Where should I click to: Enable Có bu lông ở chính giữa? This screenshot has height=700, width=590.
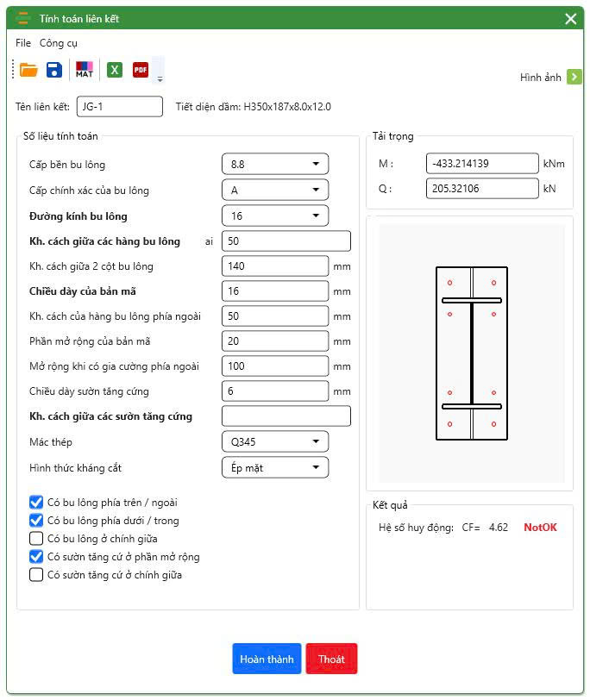click(36, 539)
